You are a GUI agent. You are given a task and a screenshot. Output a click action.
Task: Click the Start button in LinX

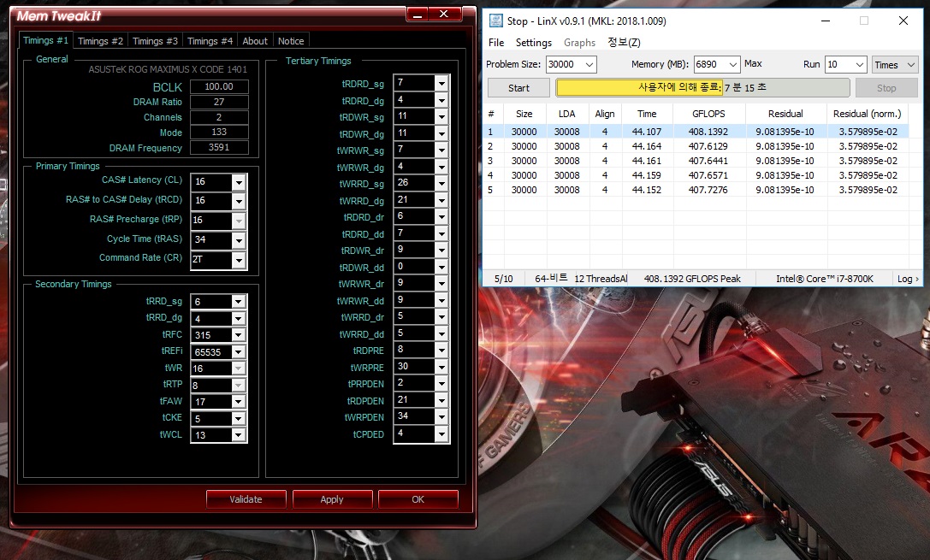[x=519, y=88]
